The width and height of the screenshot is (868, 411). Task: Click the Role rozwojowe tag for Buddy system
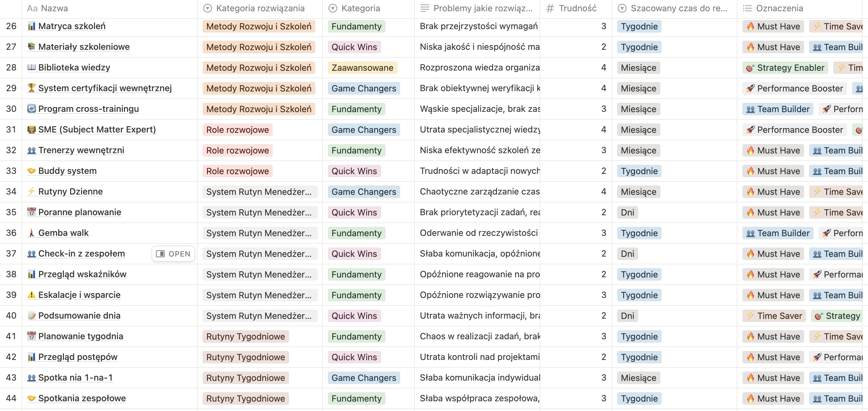tap(237, 171)
